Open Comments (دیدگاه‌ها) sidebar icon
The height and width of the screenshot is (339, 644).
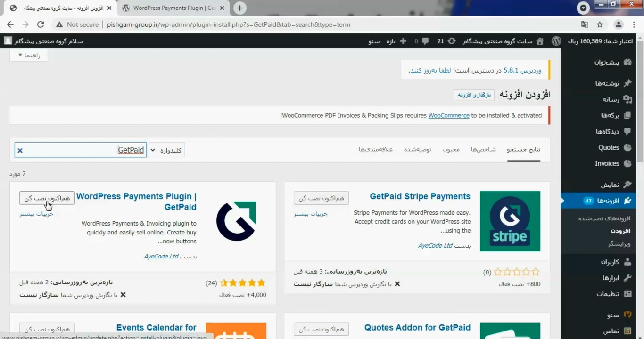click(627, 131)
